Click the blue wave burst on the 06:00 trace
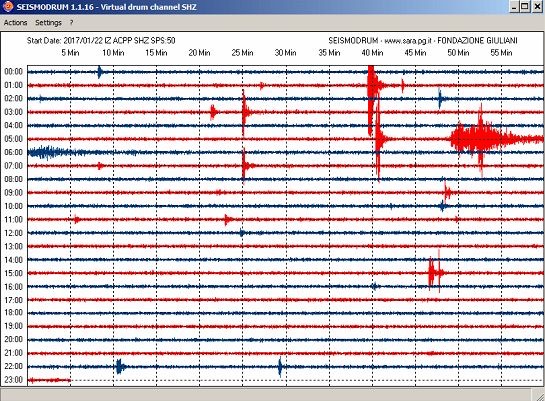Viewport: 545px width, 401px height. tap(47, 152)
